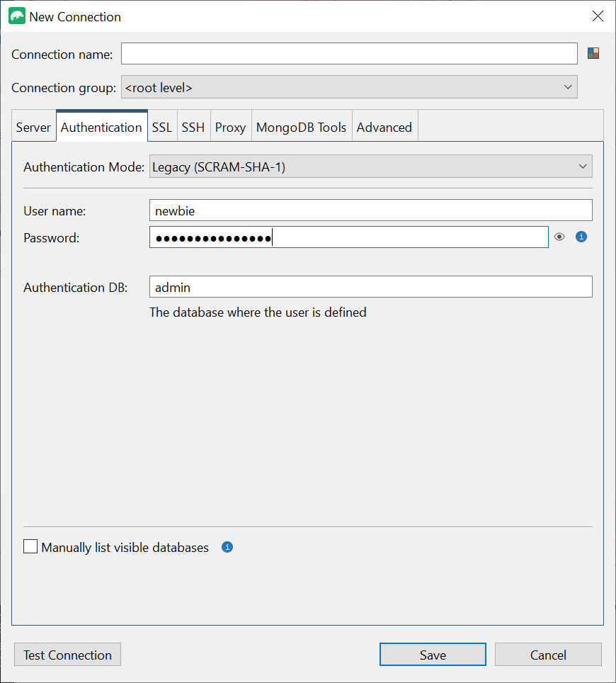This screenshot has height=683, width=616.
Task: Click the Test Connection button
Action: [67, 654]
